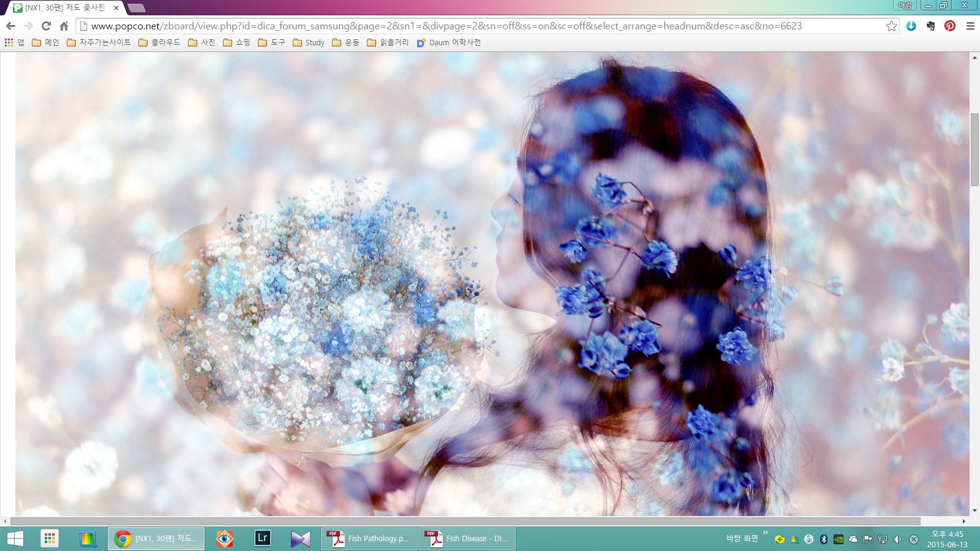
Task: Open the Daum 어학사전 bookmark
Action: point(448,42)
